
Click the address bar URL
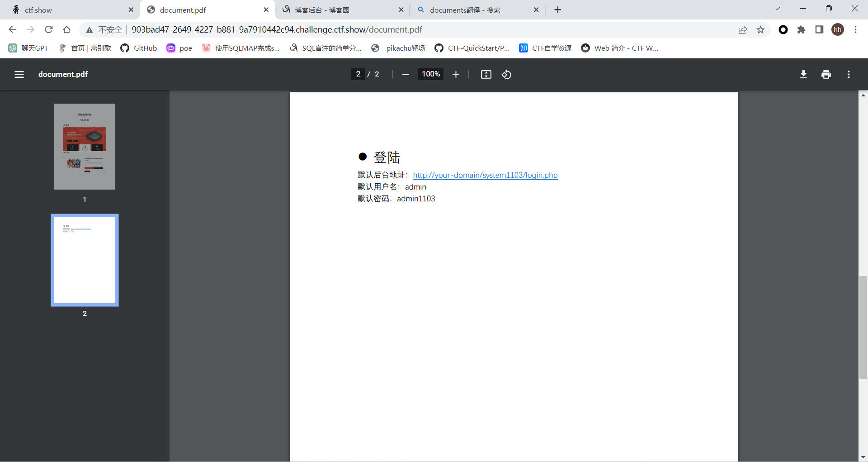[277, 30]
